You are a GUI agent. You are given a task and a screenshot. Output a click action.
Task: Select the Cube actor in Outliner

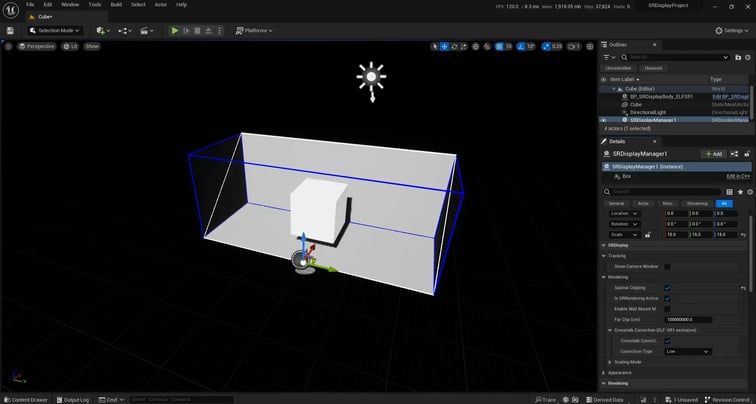click(x=636, y=104)
